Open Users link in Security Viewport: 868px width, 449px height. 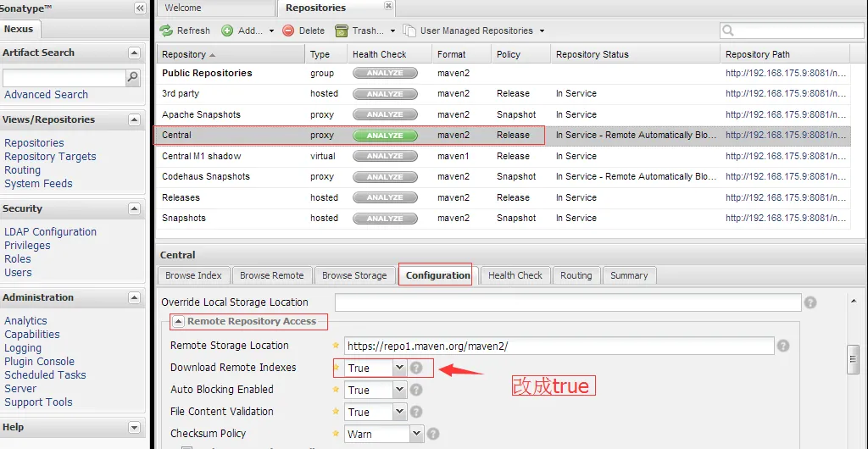point(18,273)
